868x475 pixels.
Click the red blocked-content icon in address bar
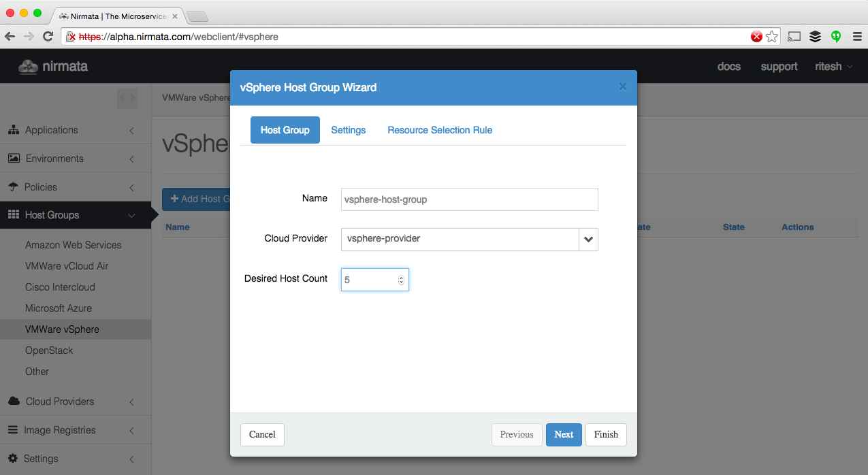[756, 37]
